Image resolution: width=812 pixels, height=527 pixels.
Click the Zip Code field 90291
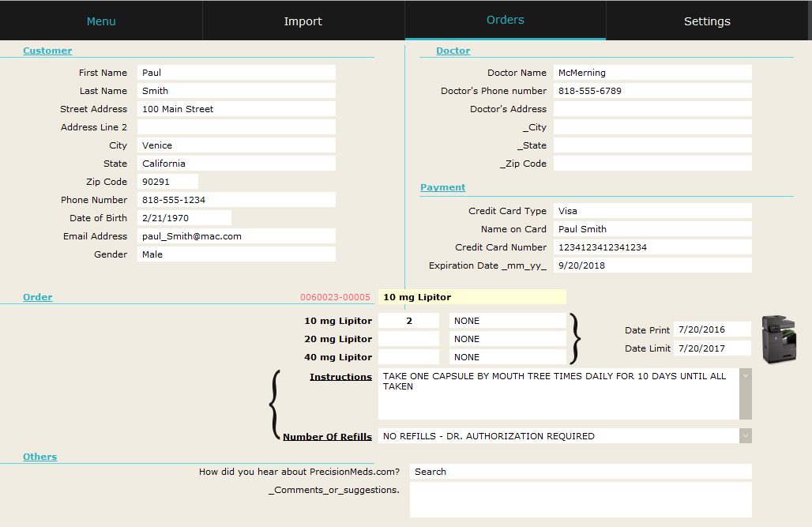pyautogui.click(x=167, y=182)
